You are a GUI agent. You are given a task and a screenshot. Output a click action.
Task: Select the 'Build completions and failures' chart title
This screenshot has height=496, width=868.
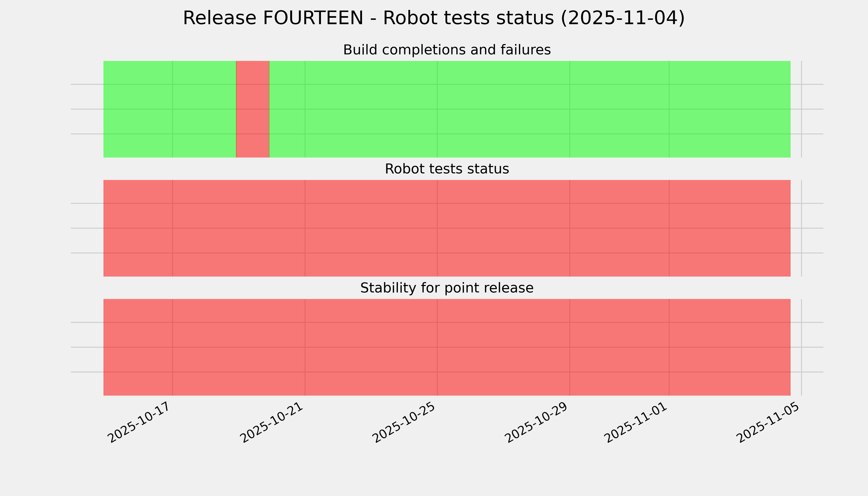pyautogui.click(x=447, y=50)
